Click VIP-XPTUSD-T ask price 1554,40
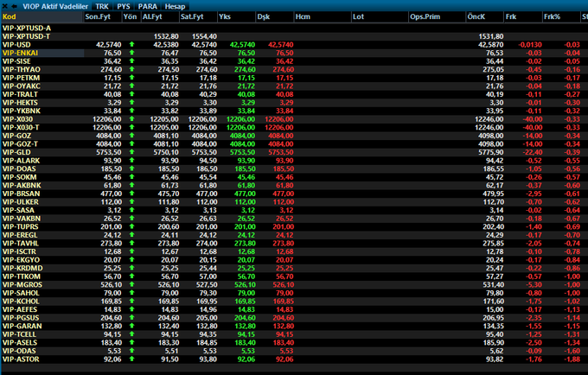Viewport: 588px width, 375px height. point(205,36)
